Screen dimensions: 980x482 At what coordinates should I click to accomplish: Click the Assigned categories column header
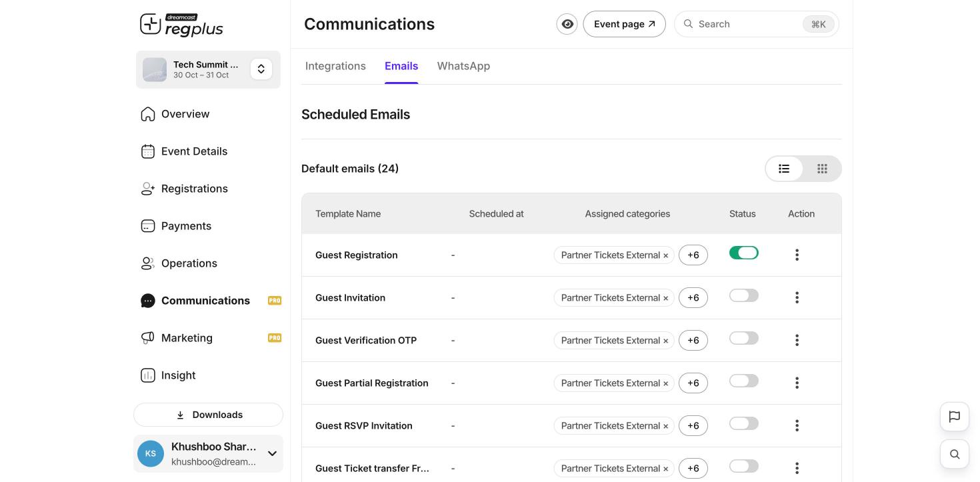(627, 214)
